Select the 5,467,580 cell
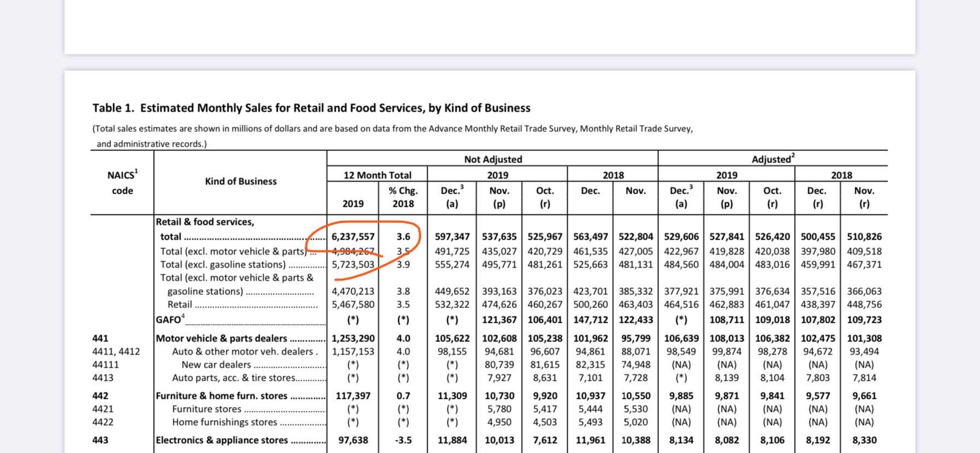 pyautogui.click(x=353, y=304)
